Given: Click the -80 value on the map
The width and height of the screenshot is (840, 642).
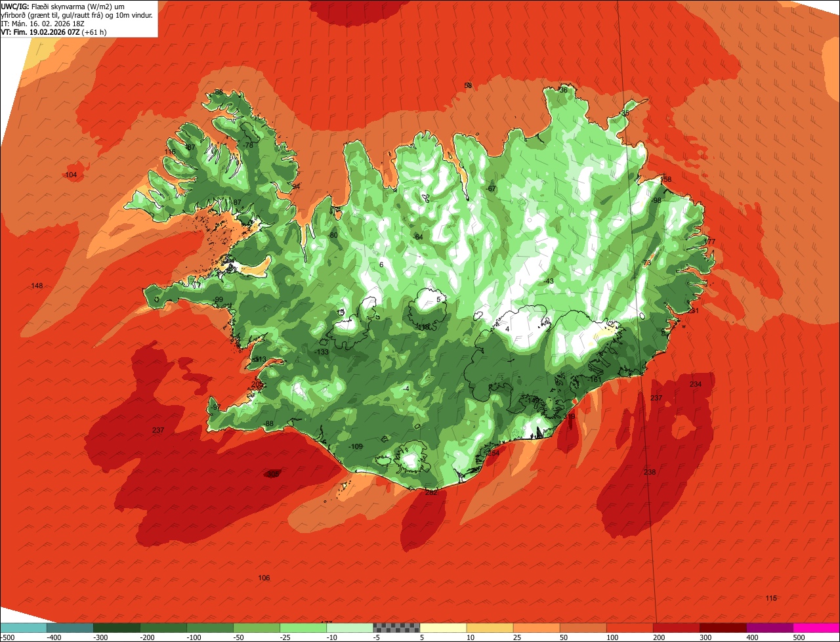Looking at the screenshot, I should click(x=333, y=235).
